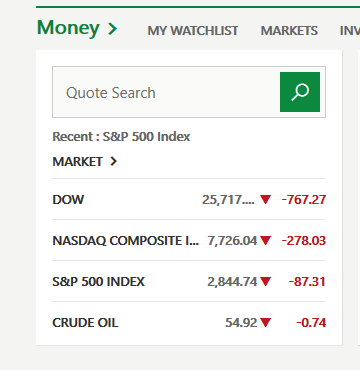Switch to the MARKETS tab
The height and width of the screenshot is (370, 360).
click(x=289, y=31)
